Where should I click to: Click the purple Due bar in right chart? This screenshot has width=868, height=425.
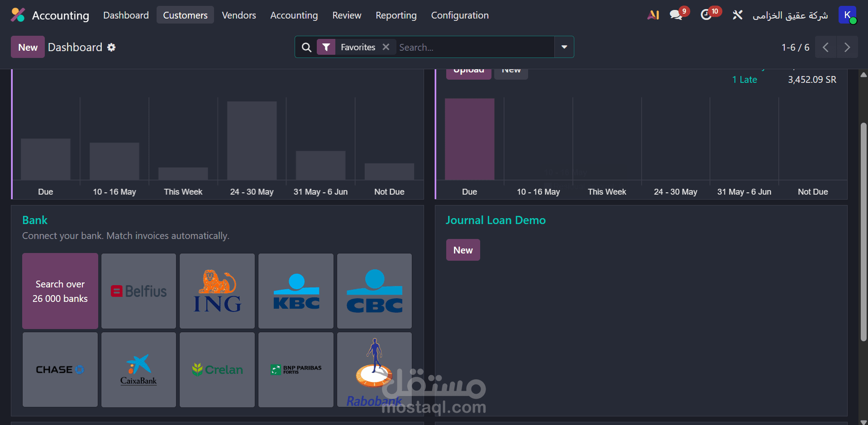click(x=469, y=139)
